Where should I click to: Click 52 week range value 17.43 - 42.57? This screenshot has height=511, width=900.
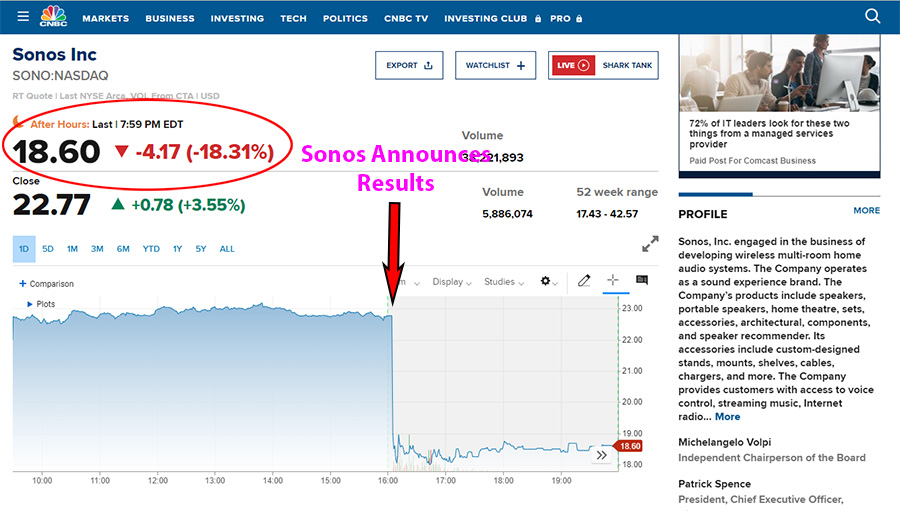[607, 214]
